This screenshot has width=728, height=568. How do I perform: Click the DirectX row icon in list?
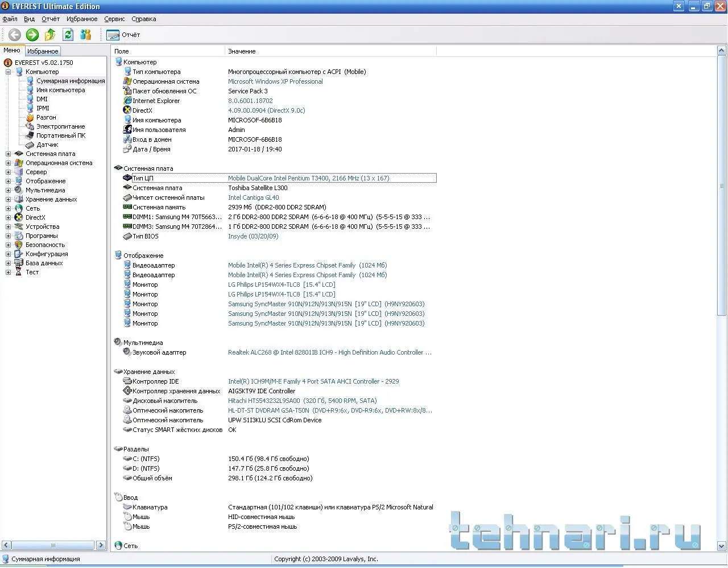(127, 110)
